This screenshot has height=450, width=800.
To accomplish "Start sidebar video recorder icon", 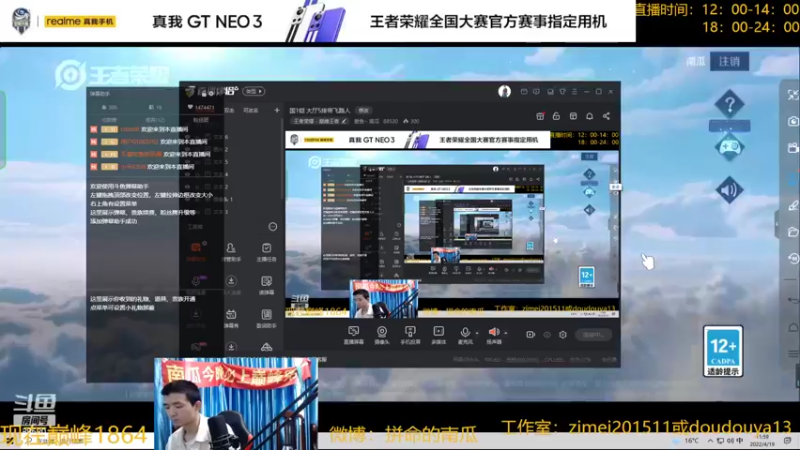I will point(793,148).
